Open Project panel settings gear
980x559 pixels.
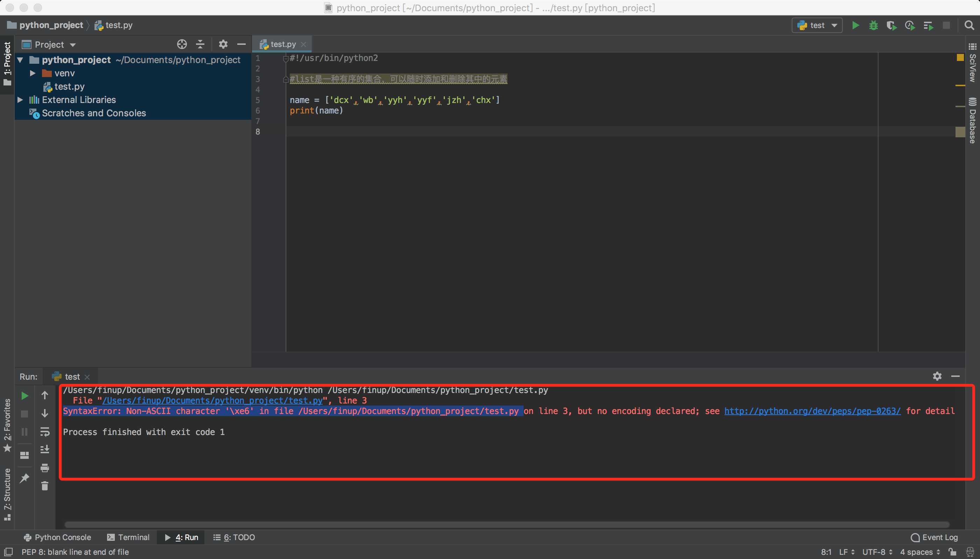(223, 44)
